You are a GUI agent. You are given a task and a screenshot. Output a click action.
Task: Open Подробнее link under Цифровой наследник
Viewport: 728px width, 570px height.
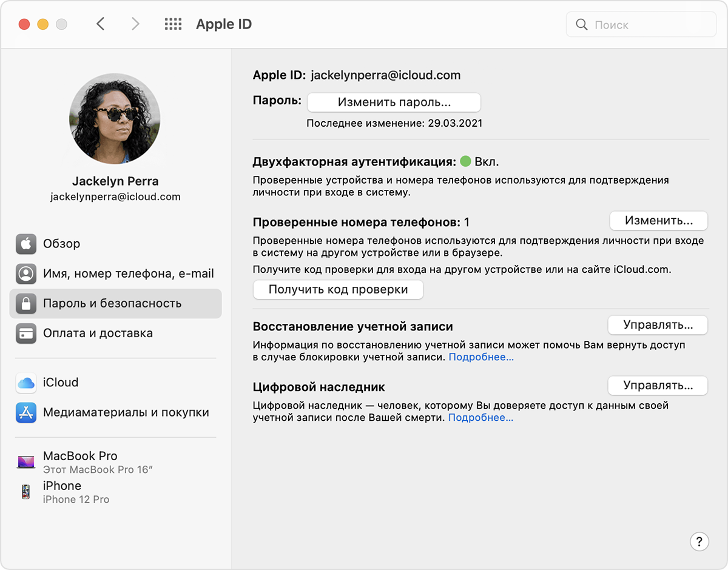[x=480, y=418]
